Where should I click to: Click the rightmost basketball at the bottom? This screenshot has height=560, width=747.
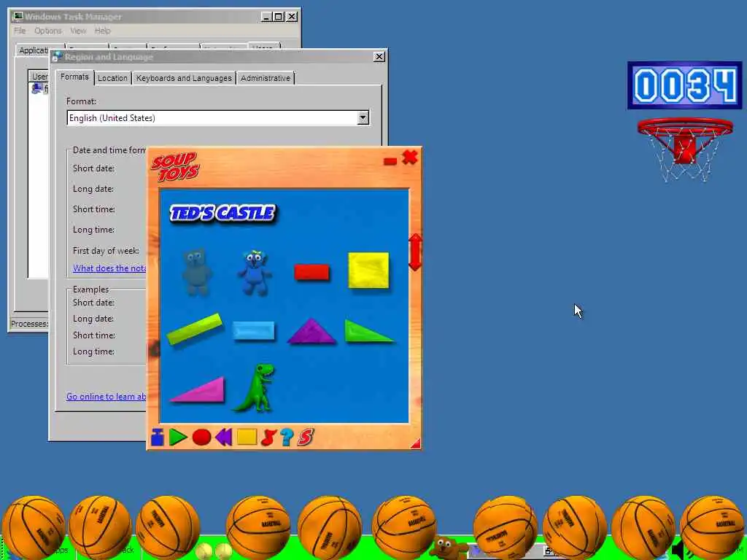point(712,526)
